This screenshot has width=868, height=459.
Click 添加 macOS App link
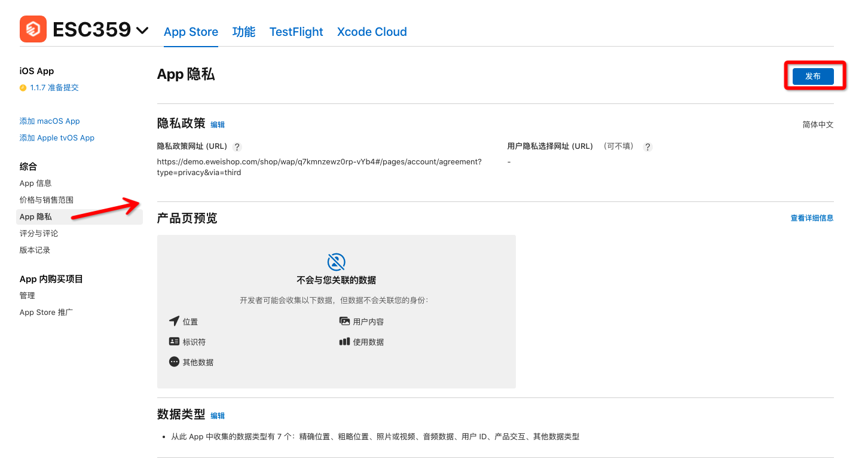[50, 121]
